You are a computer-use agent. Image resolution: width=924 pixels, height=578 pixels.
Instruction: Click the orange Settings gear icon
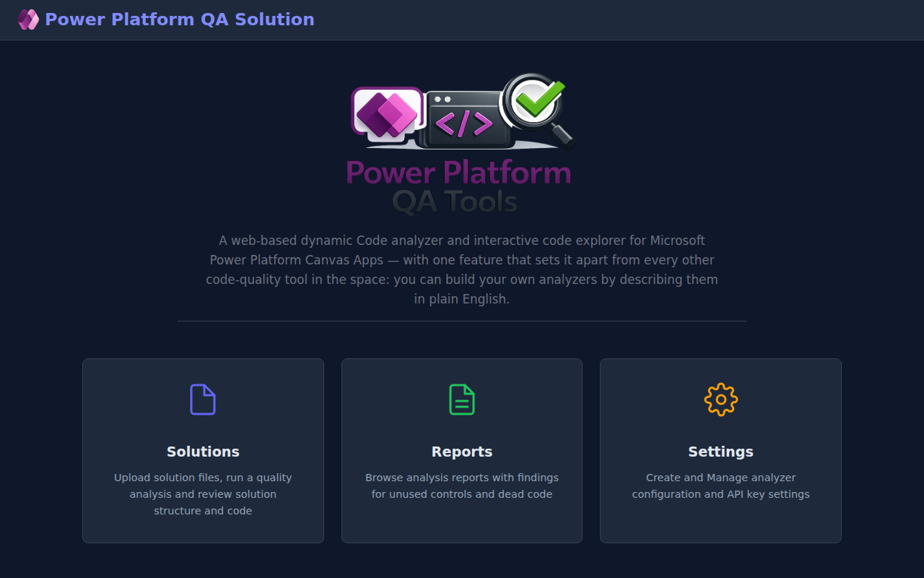point(720,399)
